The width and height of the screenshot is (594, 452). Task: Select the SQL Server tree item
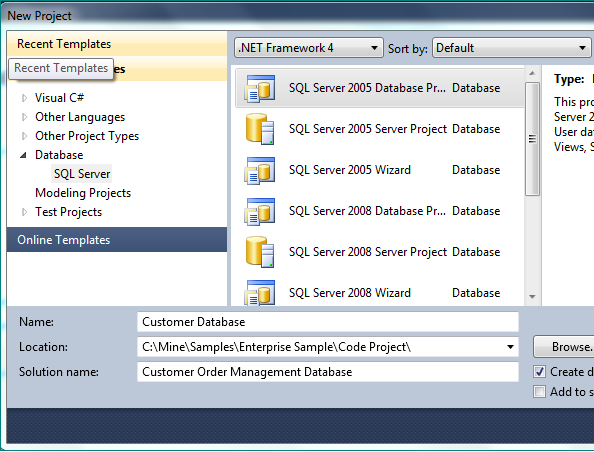82,174
